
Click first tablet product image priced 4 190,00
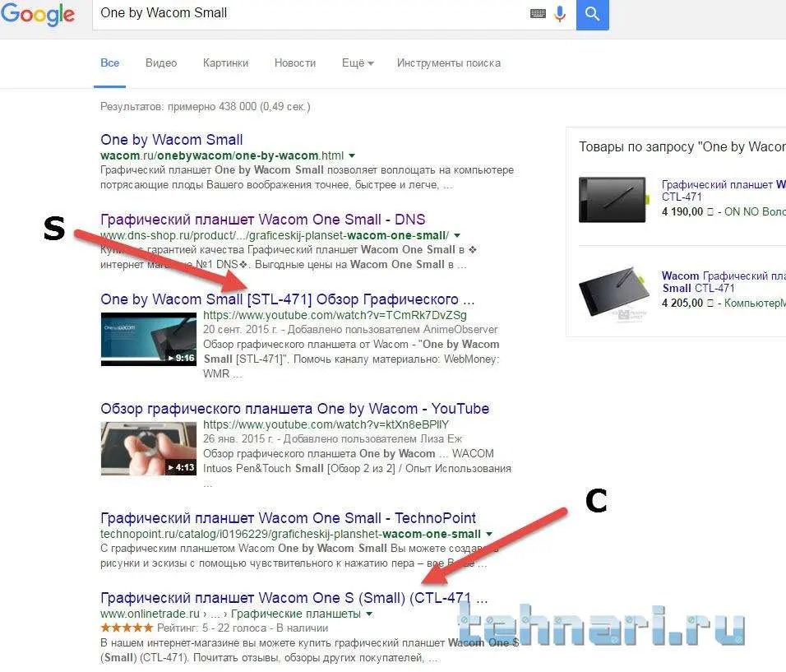tap(613, 199)
